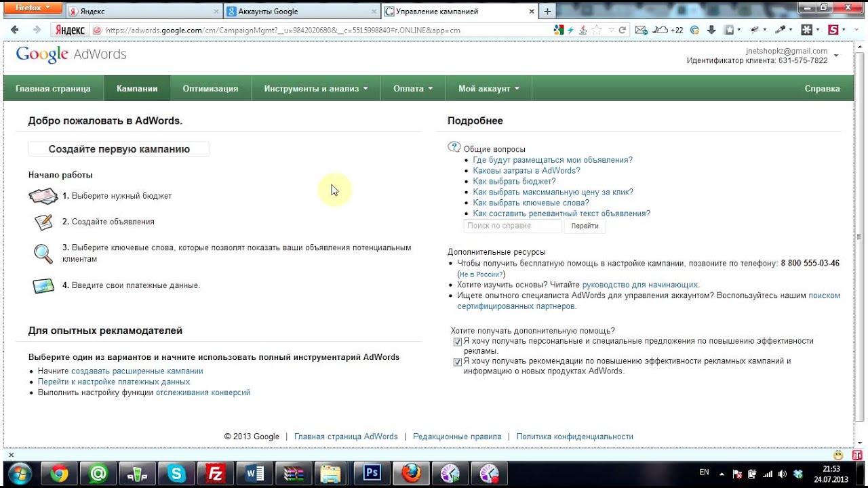The image size is (868, 488).
Task: Click the browser back arrow button
Action: point(15,30)
